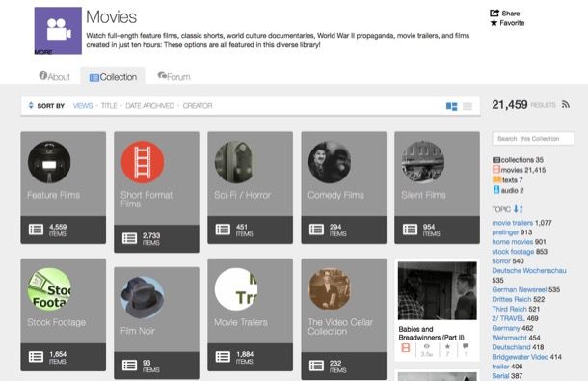This screenshot has height=381, width=588.
Task: Sort by Title
Action: coord(109,106)
